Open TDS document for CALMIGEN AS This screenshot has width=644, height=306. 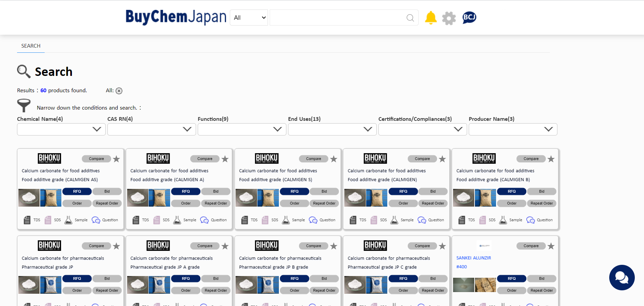click(27, 220)
